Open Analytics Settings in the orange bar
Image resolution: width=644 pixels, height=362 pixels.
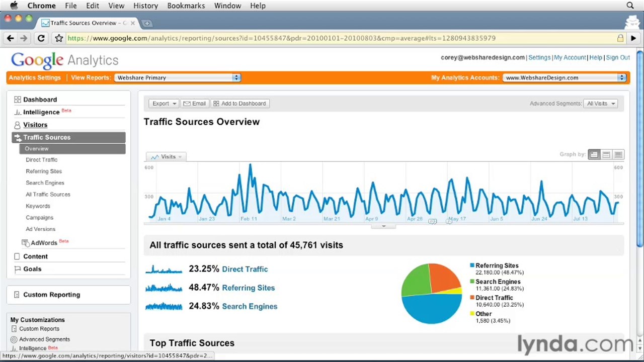tap(35, 78)
